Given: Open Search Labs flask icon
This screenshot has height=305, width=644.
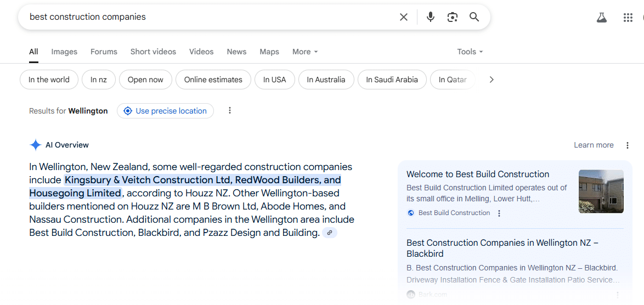Looking at the screenshot, I should [602, 17].
